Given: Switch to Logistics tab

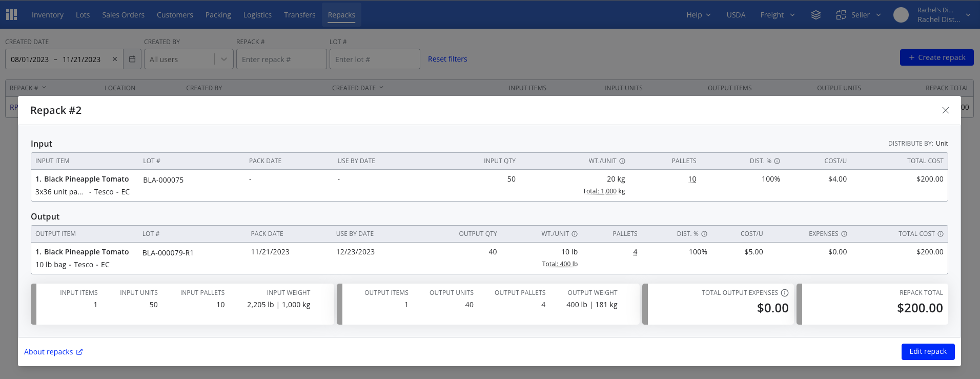Looking at the screenshot, I should click(x=257, y=15).
